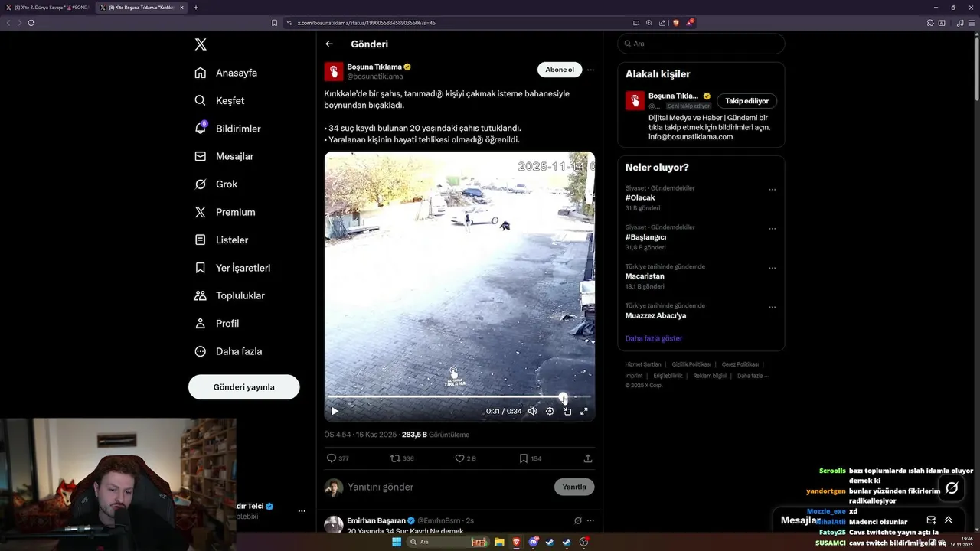Open options for #Olacak trend
Viewport: 980px width, 551px height.
click(x=772, y=190)
